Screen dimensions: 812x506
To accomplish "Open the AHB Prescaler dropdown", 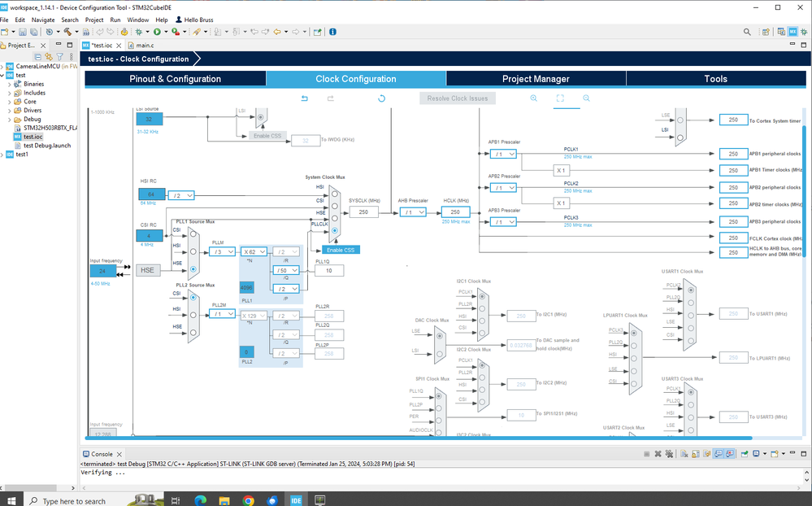I will point(411,212).
